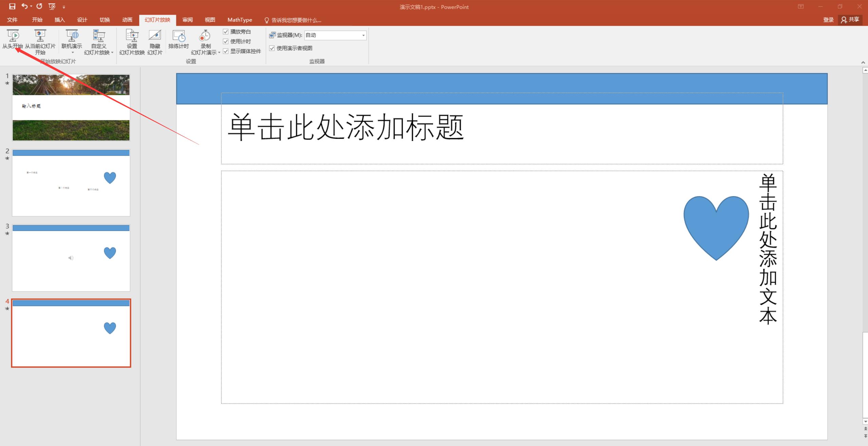Click the Hide Slide icon
Screen dimensions: 868x446
(155, 35)
